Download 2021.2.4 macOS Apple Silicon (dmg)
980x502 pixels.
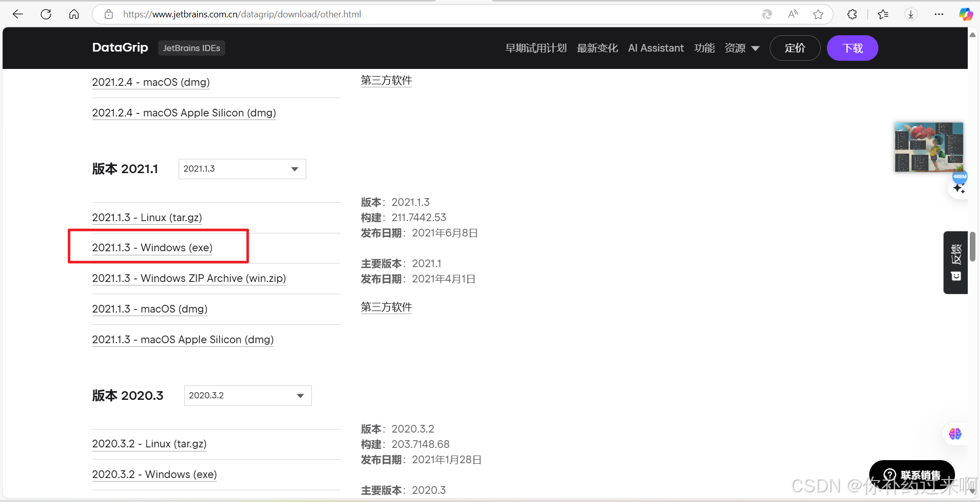pyautogui.click(x=184, y=113)
